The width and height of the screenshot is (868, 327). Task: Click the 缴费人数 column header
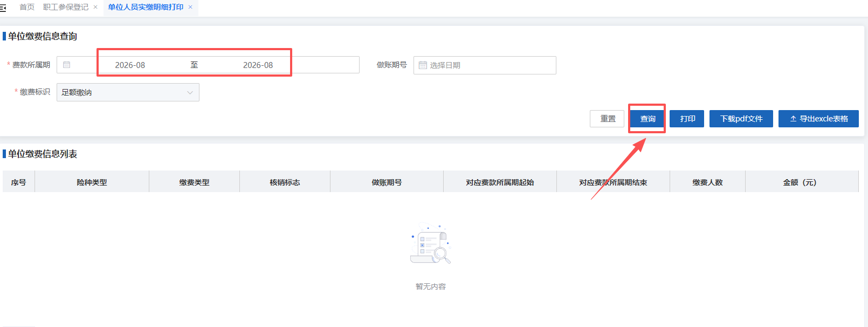(707, 182)
